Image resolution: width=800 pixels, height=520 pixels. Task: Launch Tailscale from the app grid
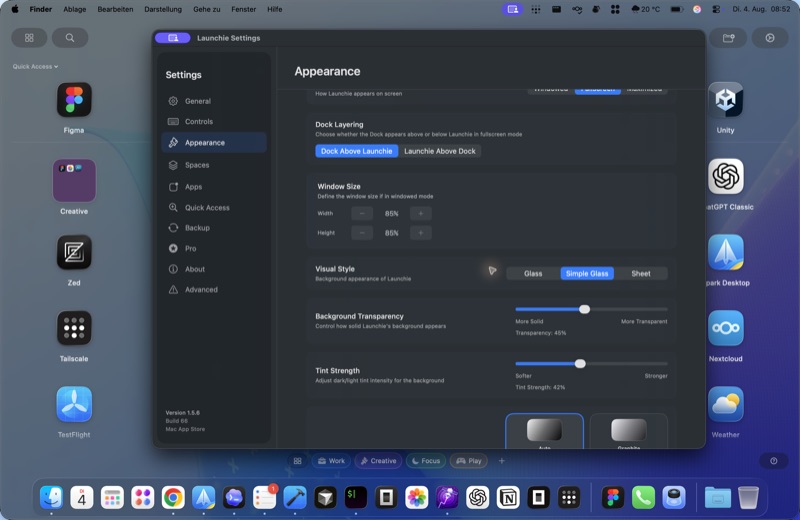pos(74,328)
